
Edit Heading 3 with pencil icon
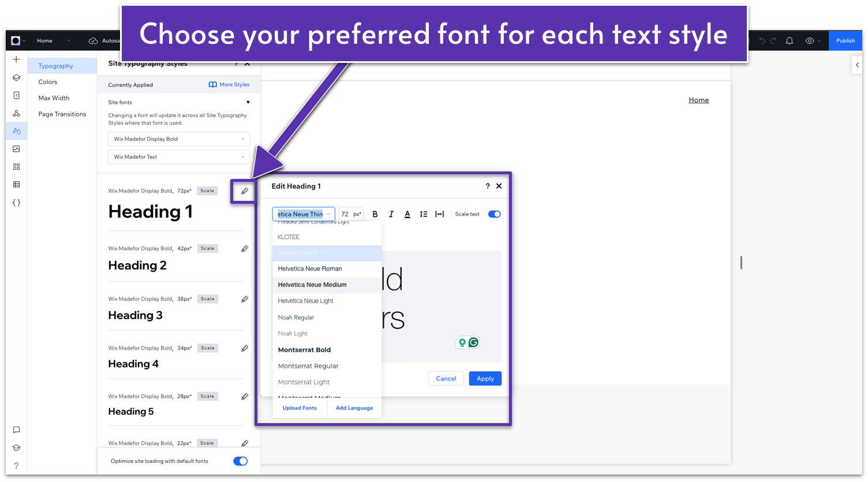pos(245,299)
